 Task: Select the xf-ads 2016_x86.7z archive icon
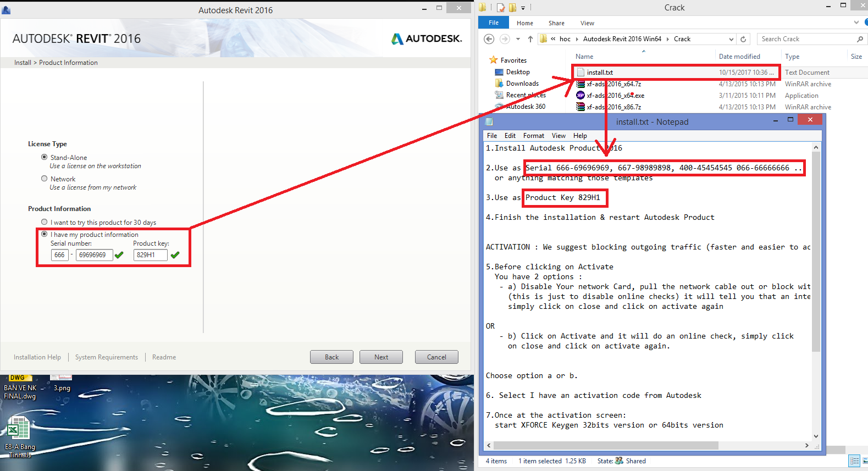click(580, 107)
